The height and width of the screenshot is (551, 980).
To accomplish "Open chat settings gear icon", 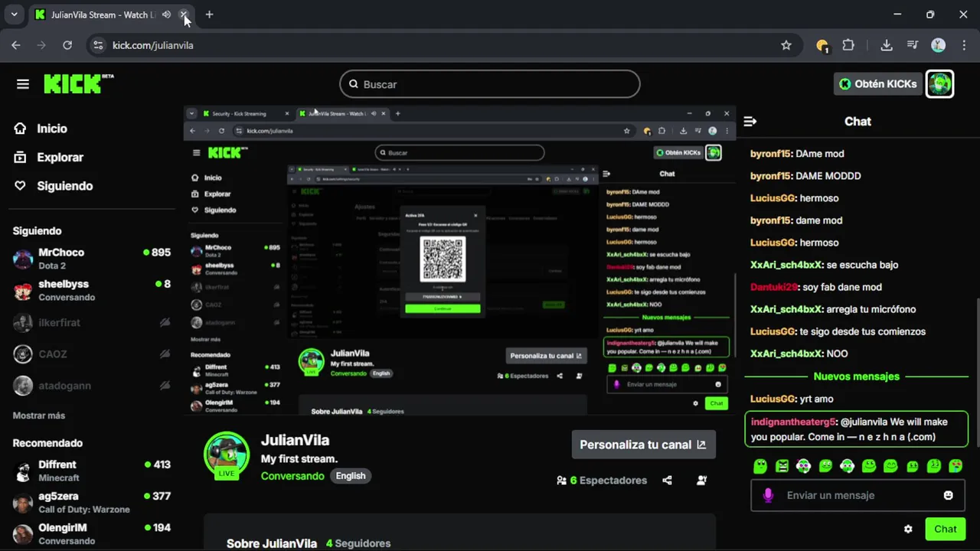I will 908,529.
